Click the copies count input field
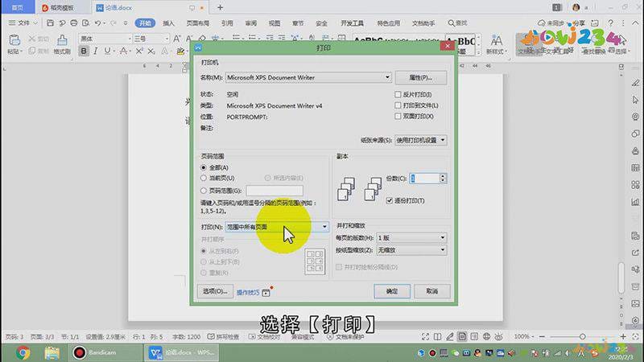The width and height of the screenshot is (644, 362). [x=424, y=178]
